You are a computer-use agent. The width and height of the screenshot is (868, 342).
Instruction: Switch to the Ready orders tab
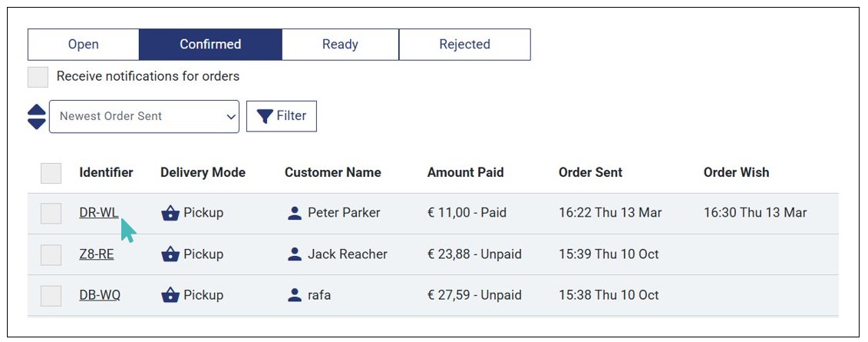(x=340, y=45)
